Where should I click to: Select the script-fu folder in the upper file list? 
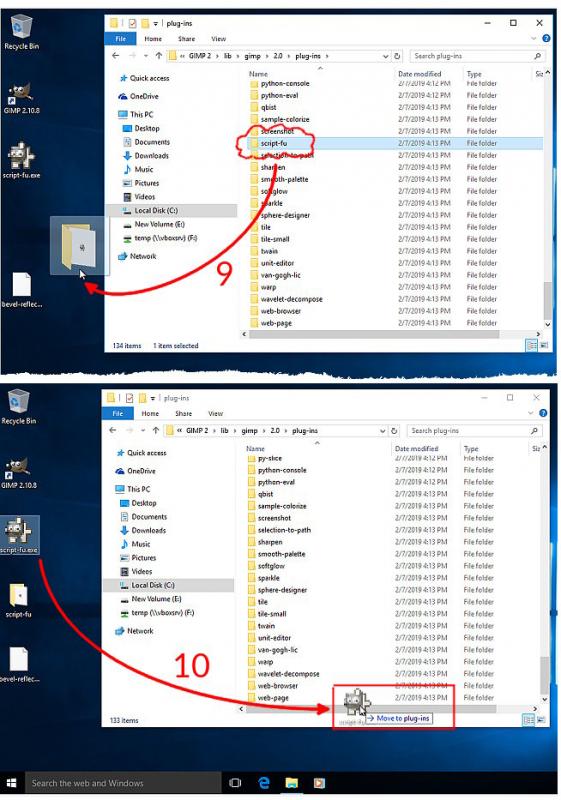click(x=274, y=143)
